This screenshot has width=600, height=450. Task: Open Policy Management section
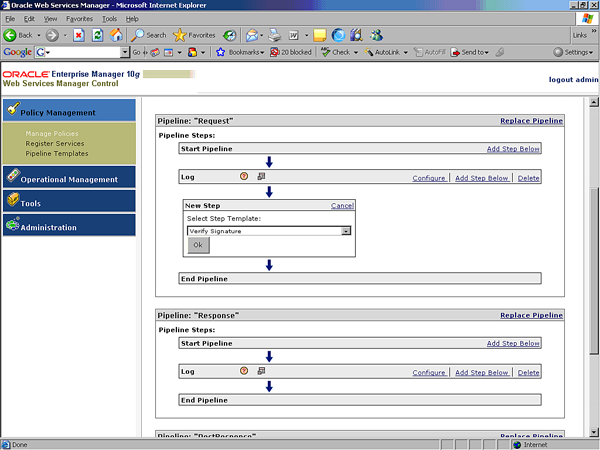pos(69,110)
